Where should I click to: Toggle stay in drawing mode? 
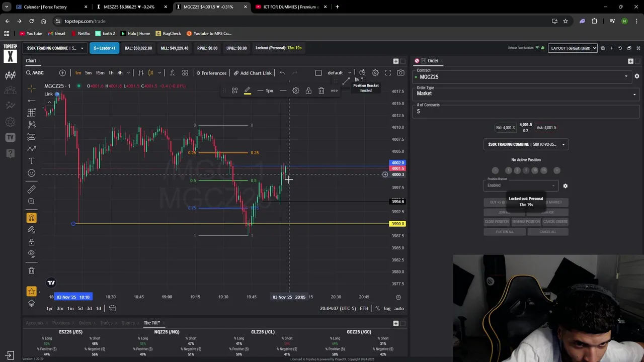(31, 230)
